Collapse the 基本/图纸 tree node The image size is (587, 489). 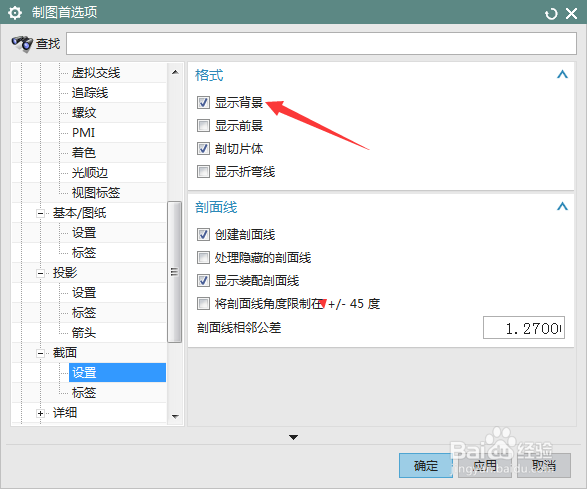point(40,213)
